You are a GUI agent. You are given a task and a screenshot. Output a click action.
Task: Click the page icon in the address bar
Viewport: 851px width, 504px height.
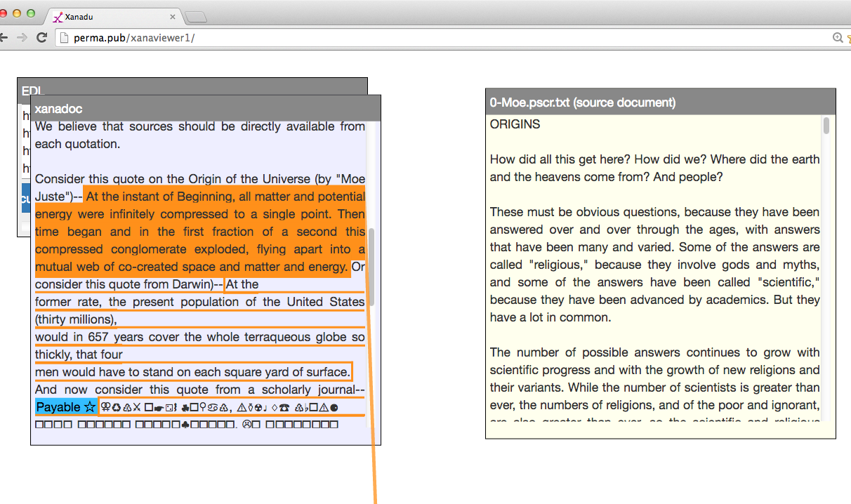[65, 38]
